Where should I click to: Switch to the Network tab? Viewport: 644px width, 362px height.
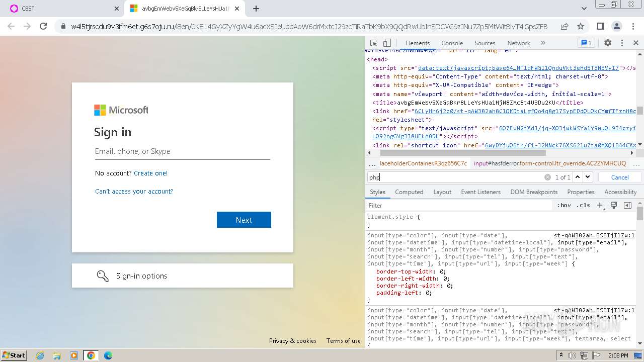(519, 43)
